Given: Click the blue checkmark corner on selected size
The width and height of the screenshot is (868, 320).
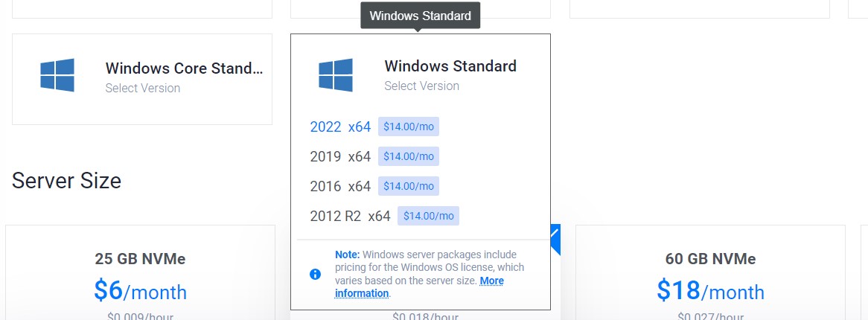Looking at the screenshot, I should pyautogui.click(x=555, y=238).
